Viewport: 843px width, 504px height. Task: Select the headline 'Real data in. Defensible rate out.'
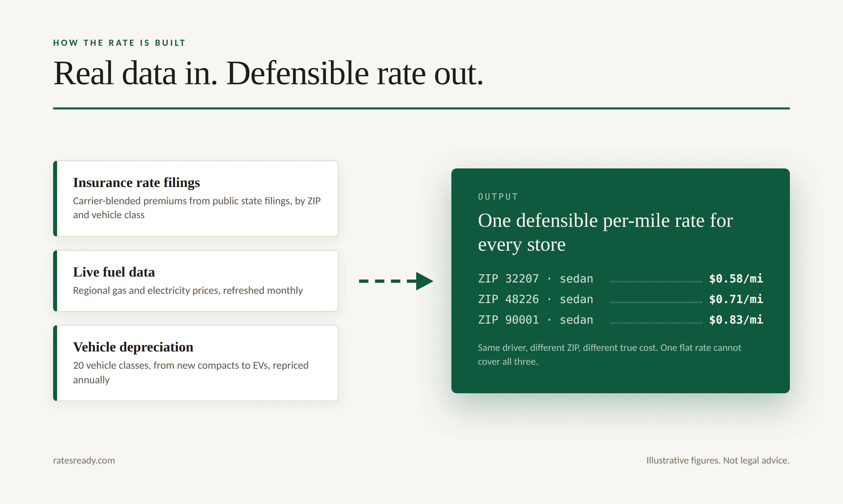click(x=268, y=73)
